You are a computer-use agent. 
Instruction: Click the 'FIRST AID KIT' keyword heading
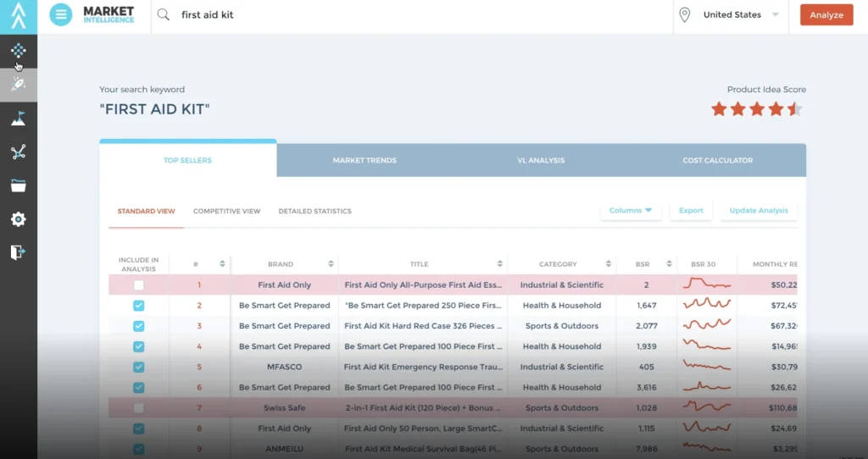coord(154,109)
